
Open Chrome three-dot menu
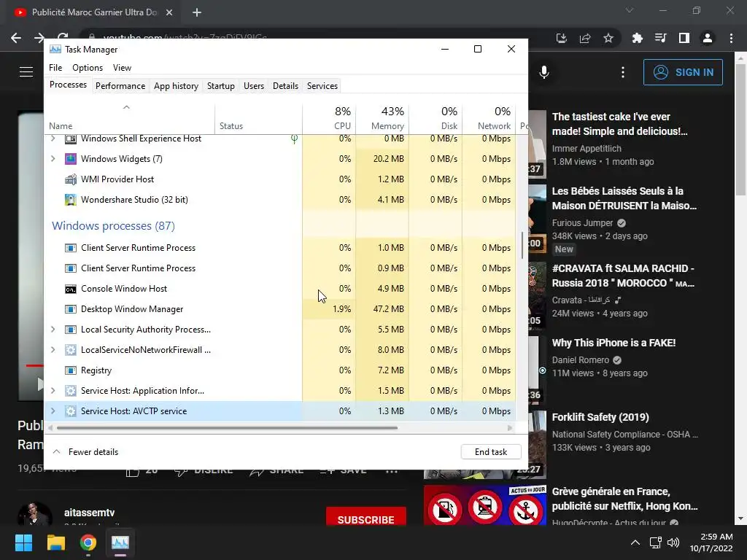pos(731,38)
